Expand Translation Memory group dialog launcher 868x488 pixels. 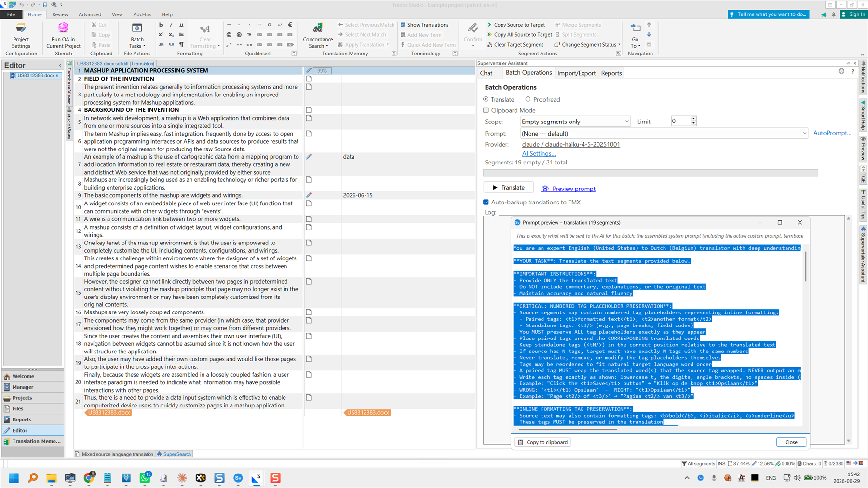point(394,54)
